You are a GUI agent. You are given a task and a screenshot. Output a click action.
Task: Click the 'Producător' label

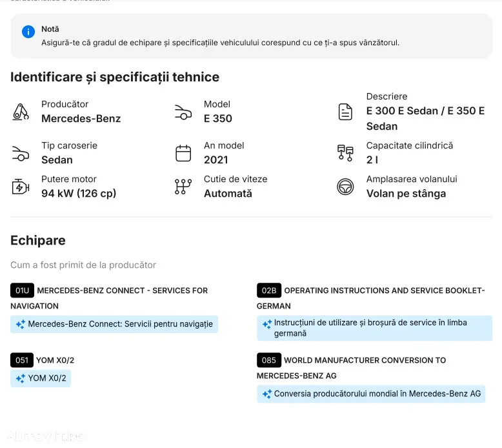65,104
